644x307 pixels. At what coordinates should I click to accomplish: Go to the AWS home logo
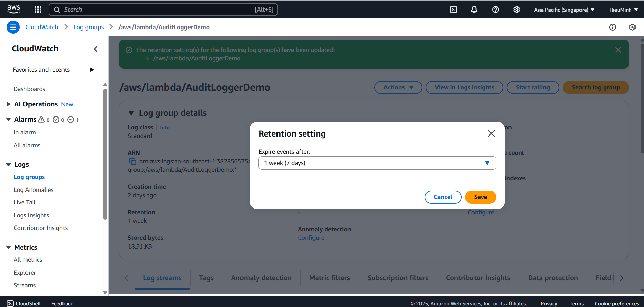click(14, 10)
